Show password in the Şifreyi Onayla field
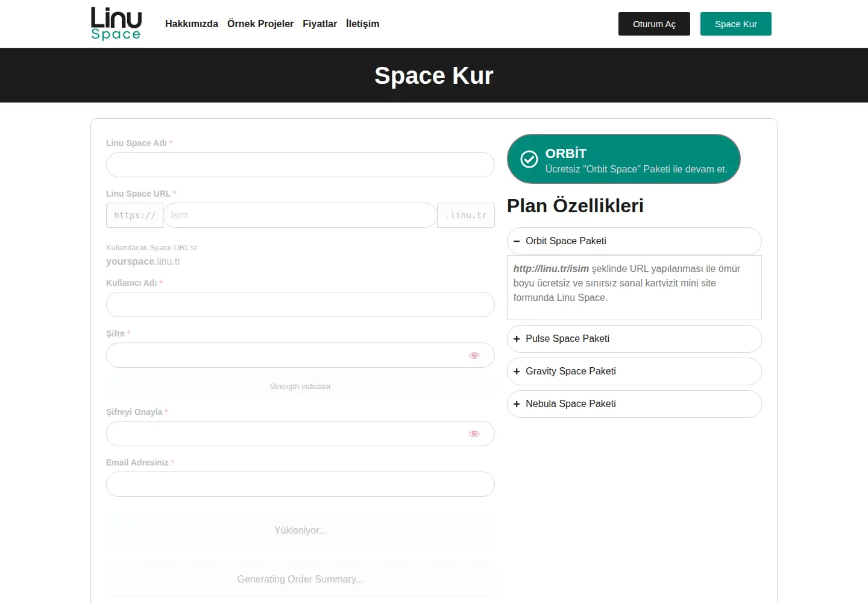The image size is (868, 603). [x=474, y=434]
